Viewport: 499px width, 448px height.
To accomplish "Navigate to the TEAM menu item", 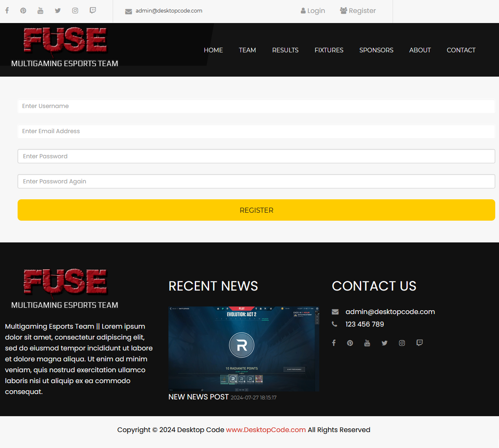I will (x=247, y=50).
